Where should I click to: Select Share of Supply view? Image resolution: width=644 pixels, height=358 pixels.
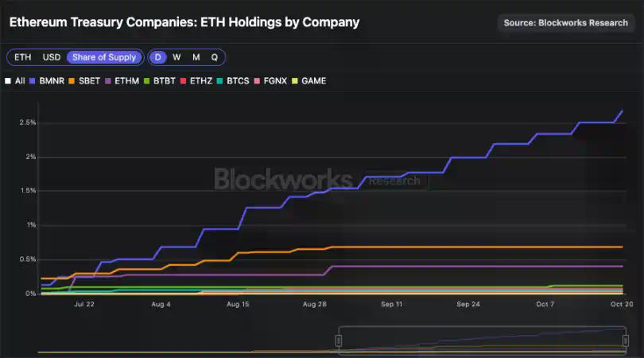[x=104, y=57]
